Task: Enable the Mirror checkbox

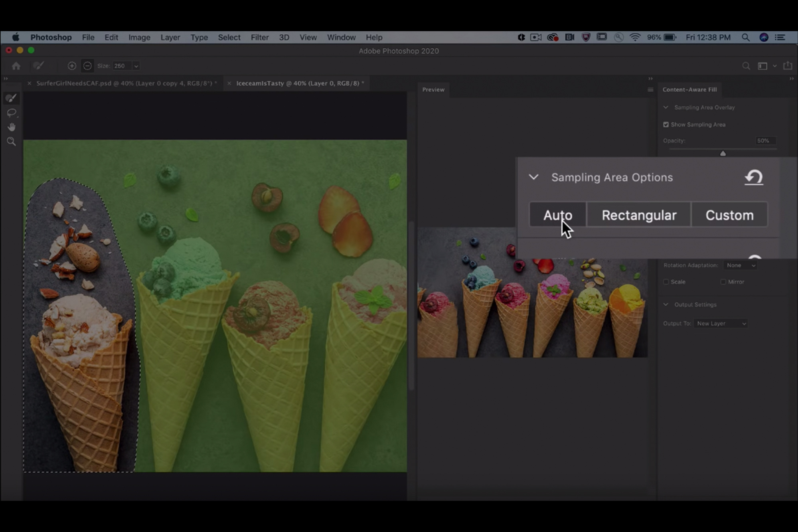Action: click(x=723, y=282)
